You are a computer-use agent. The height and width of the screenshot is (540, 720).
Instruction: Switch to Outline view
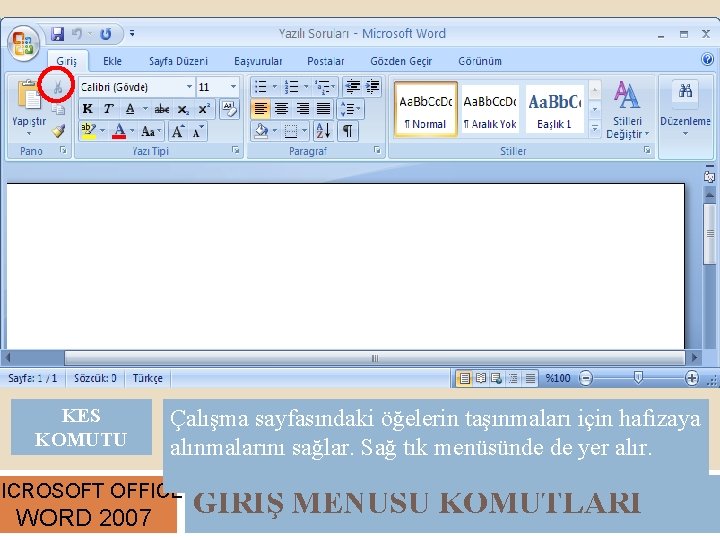513,378
